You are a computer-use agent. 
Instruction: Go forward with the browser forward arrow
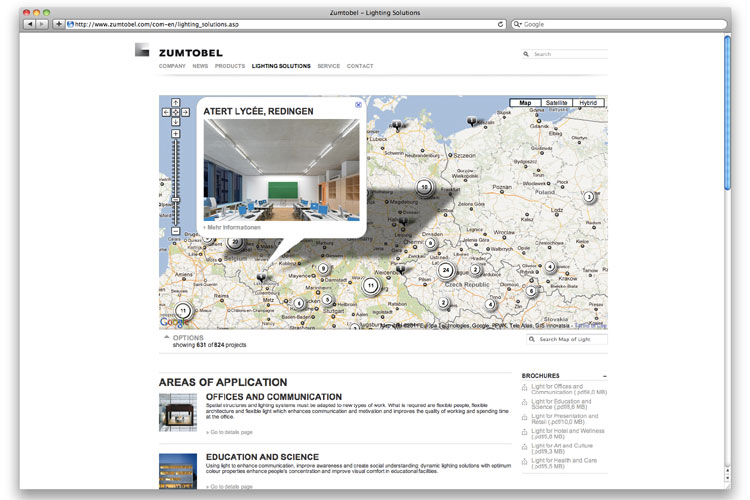click(x=42, y=24)
